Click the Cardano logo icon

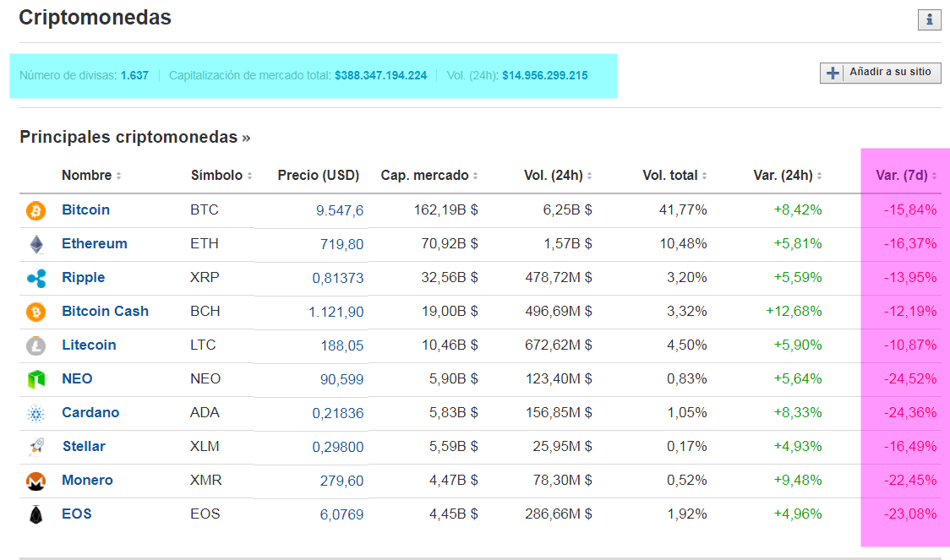coord(35,413)
